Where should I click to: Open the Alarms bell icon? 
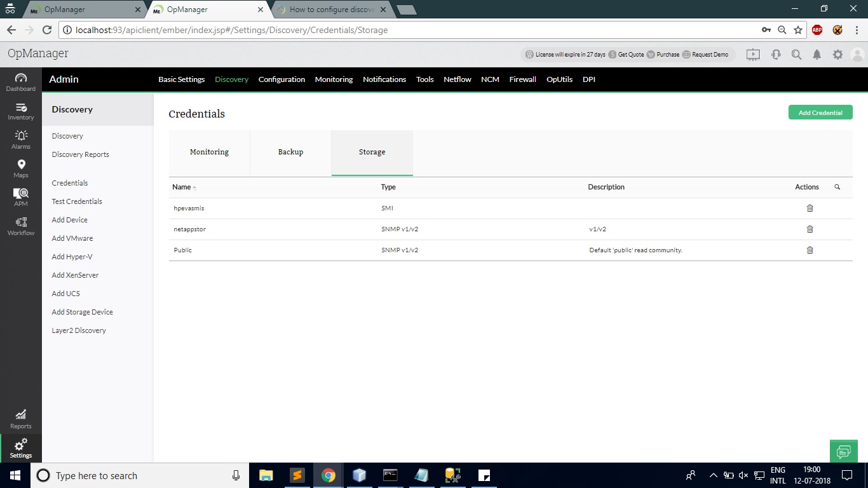pyautogui.click(x=21, y=140)
